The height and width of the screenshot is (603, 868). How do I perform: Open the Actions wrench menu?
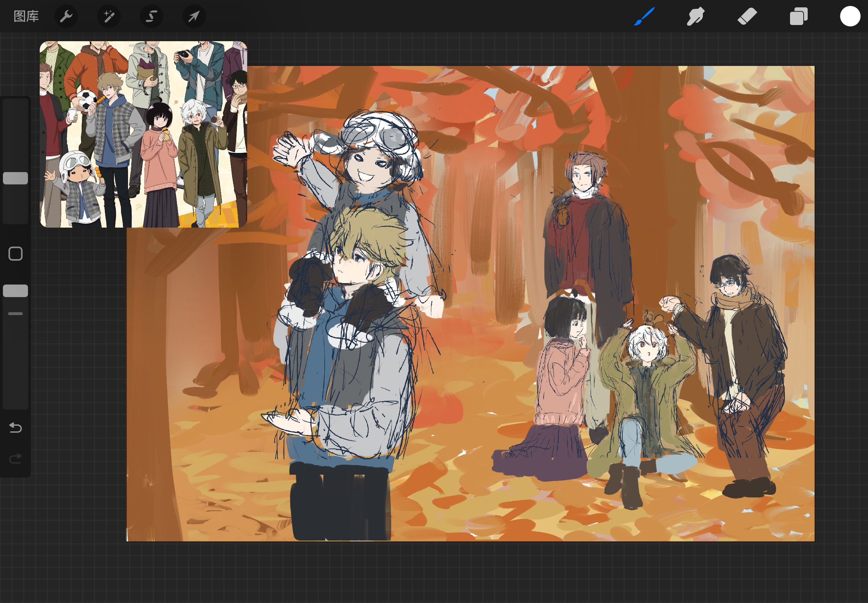[66, 16]
